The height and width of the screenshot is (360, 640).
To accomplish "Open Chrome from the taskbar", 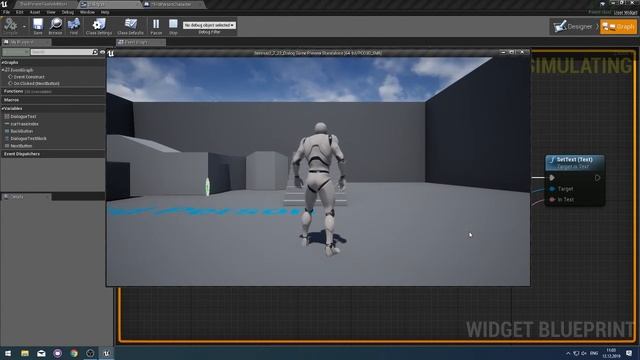I will coord(74,353).
